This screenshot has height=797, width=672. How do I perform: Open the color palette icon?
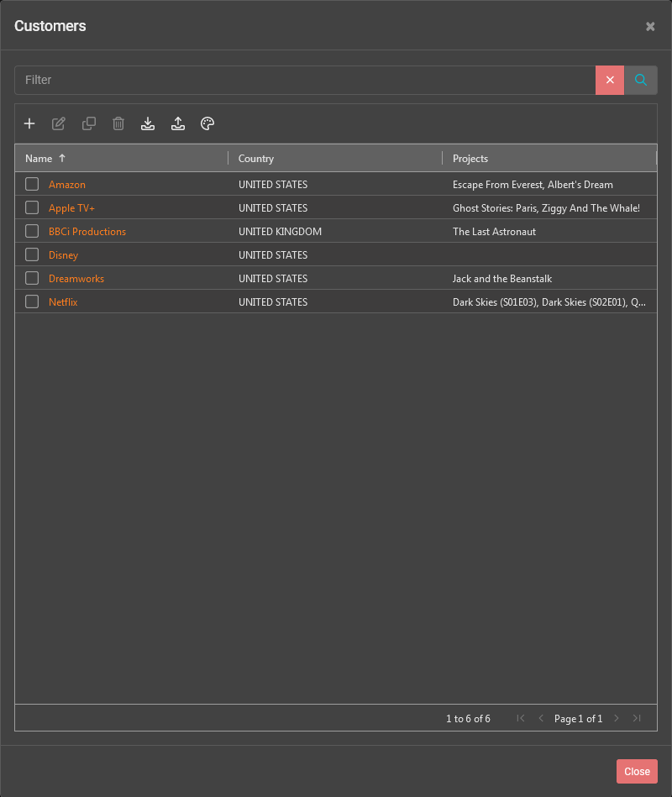click(x=207, y=123)
